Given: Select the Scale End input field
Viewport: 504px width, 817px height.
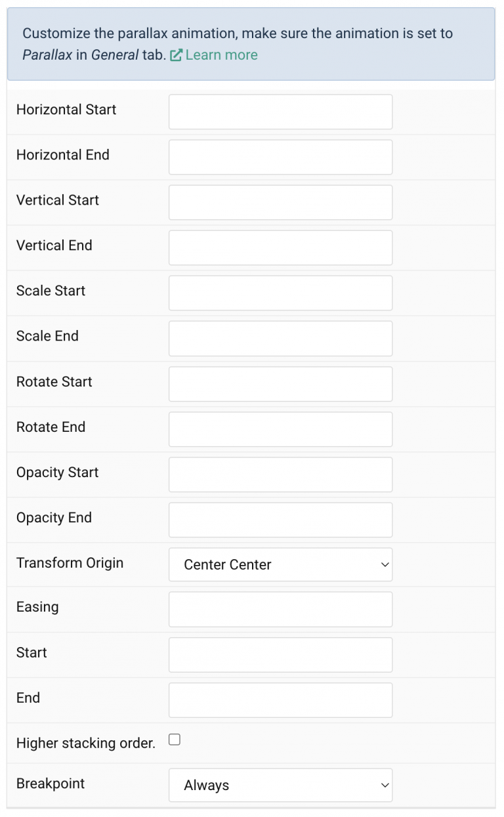Looking at the screenshot, I should tap(280, 338).
